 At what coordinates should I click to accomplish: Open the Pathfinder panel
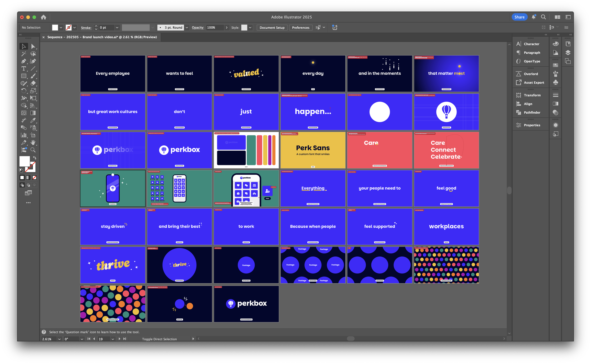point(532,113)
